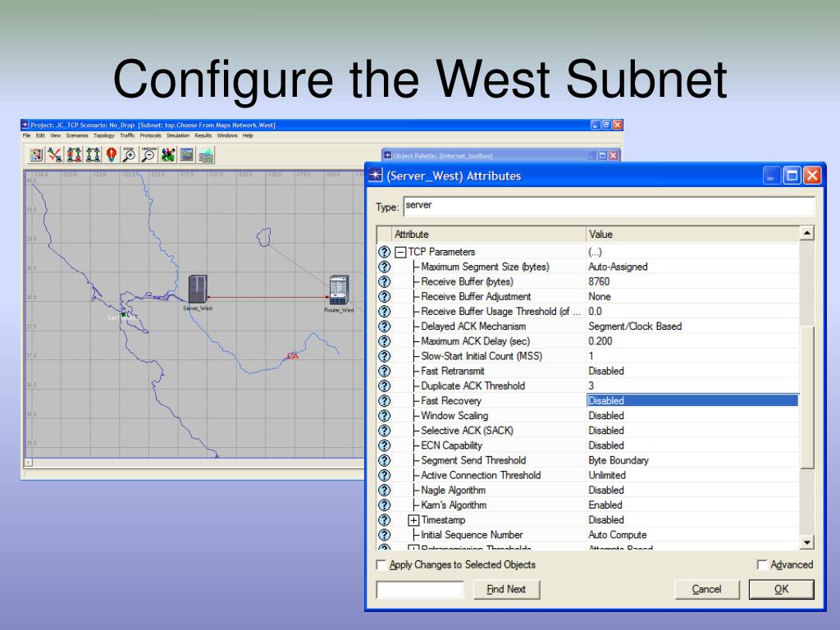Collapse the TCP Parameters tree node
Screen dimensions: 840x630
point(400,252)
